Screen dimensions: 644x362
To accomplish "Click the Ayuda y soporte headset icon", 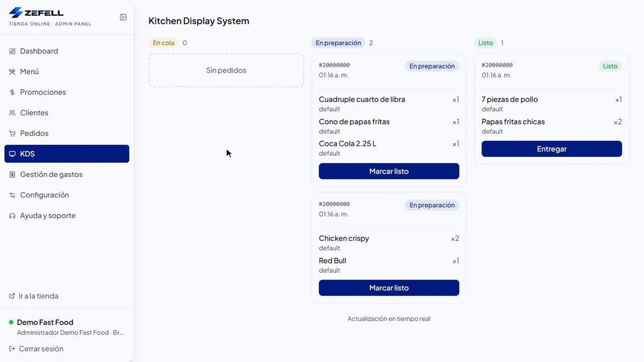I will pyautogui.click(x=12, y=216).
